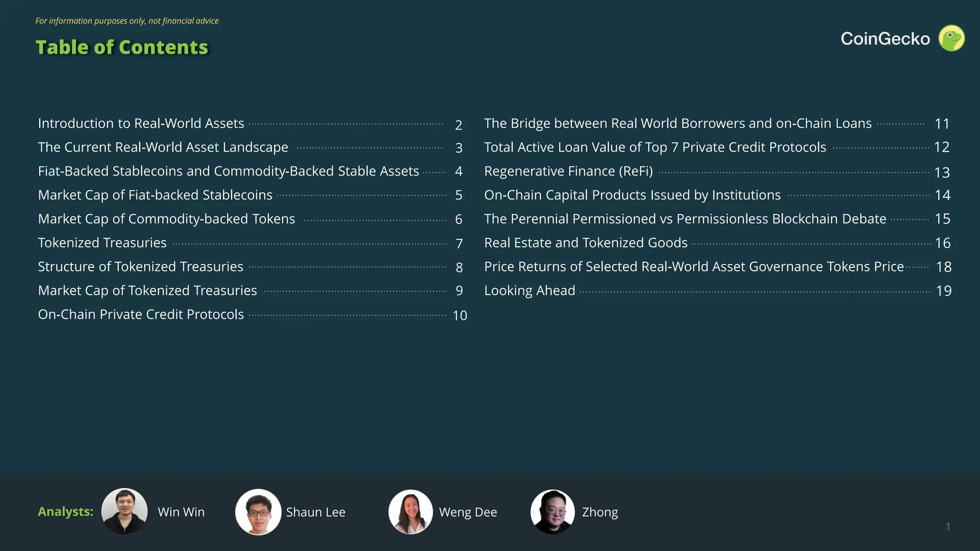This screenshot has width=980, height=551.
Task: Click the Weng Dee analyst name
Action: click(468, 512)
